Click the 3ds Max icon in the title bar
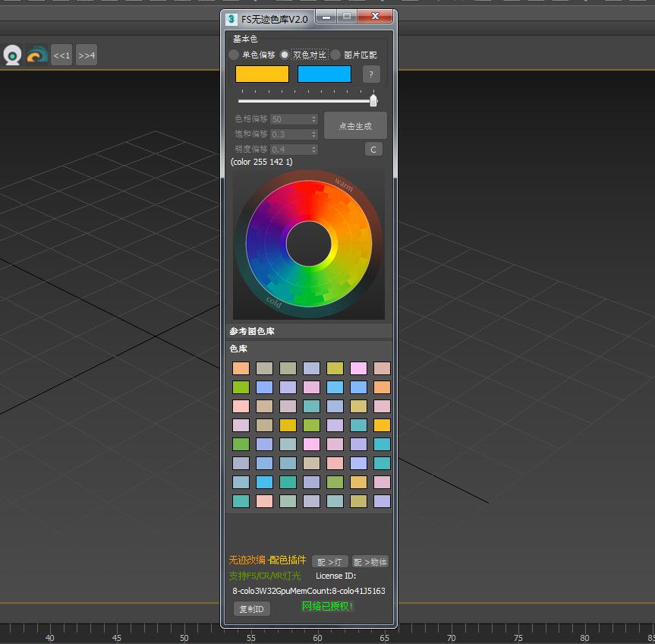The image size is (655, 644). coord(231,18)
